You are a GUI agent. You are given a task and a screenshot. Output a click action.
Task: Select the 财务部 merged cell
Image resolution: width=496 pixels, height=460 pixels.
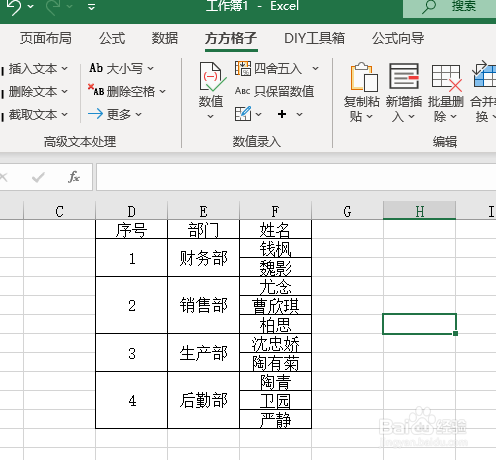[x=203, y=258]
